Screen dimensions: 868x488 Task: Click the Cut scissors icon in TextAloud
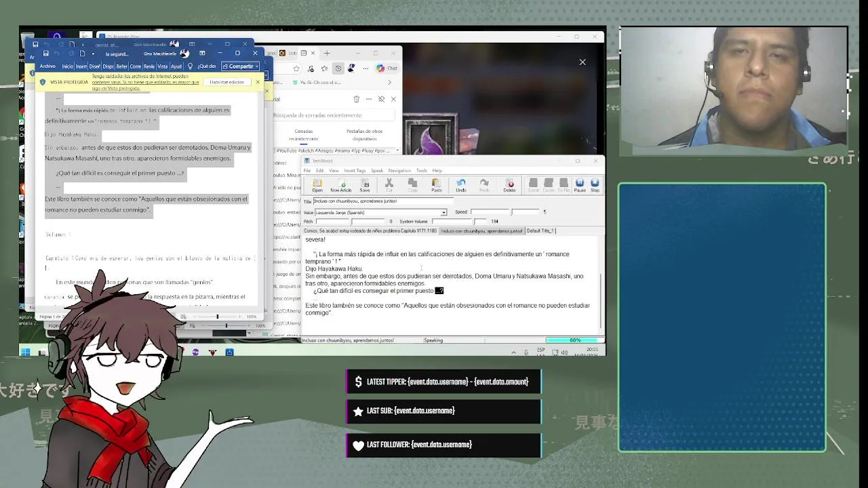point(389,186)
